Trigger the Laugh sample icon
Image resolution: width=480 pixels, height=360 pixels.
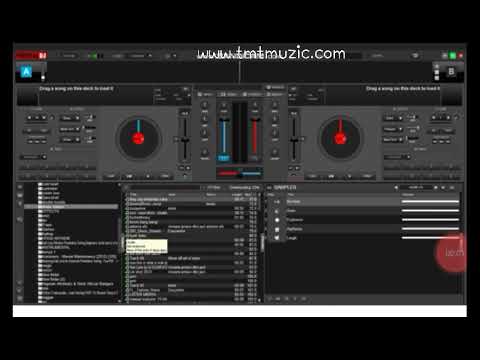click(x=277, y=238)
